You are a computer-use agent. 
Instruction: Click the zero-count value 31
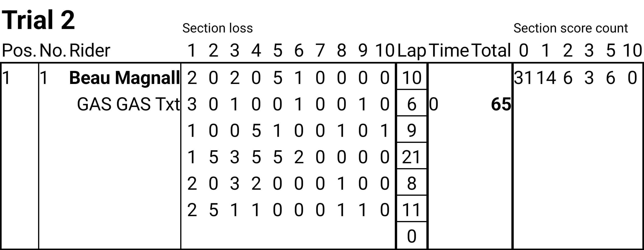click(523, 78)
